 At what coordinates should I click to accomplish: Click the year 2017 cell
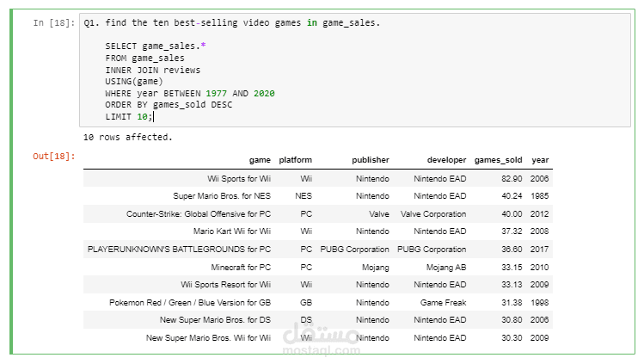[540, 250]
